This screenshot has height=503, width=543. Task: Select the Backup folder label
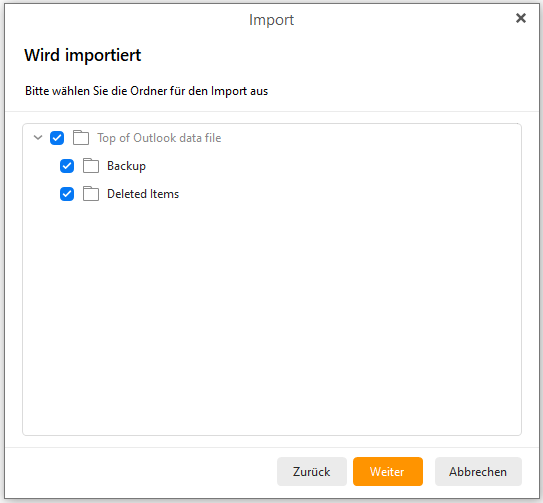(x=126, y=166)
